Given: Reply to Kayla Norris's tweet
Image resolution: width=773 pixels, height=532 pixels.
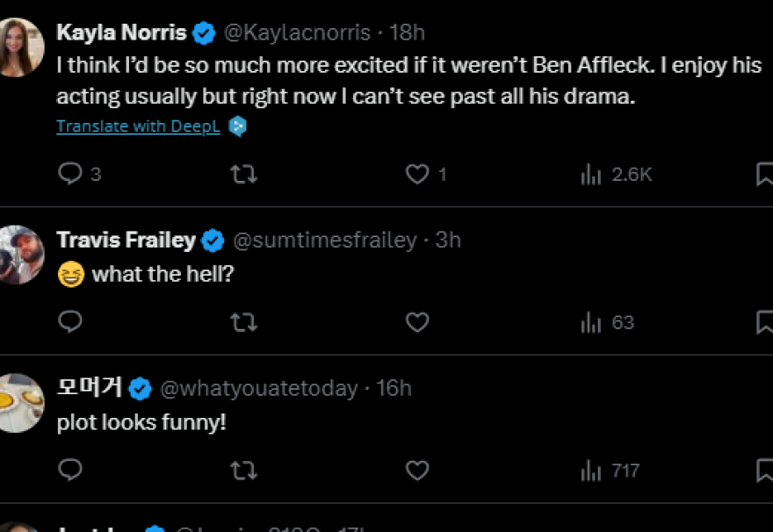Looking at the screenshot, I should click(70, 174).
